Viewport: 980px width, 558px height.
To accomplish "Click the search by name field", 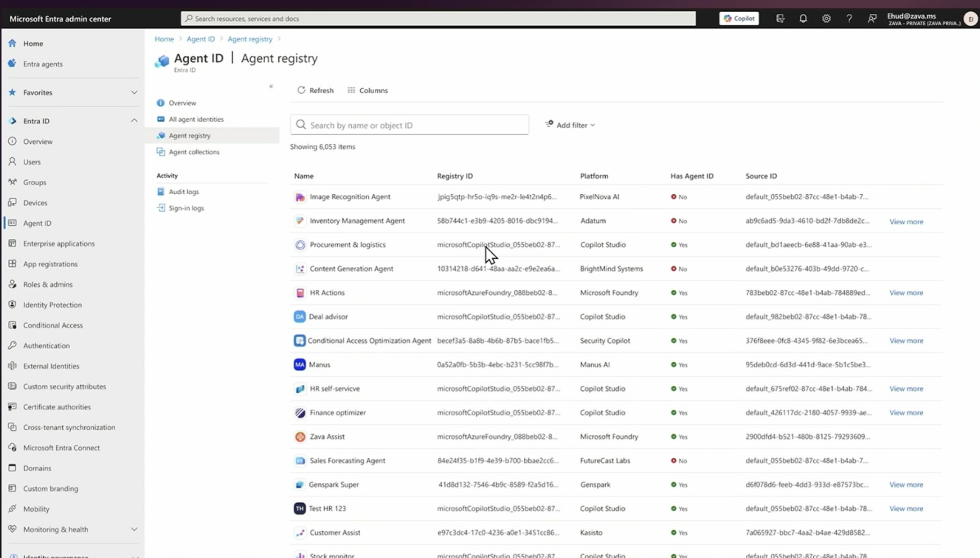I will coord(409,125).
